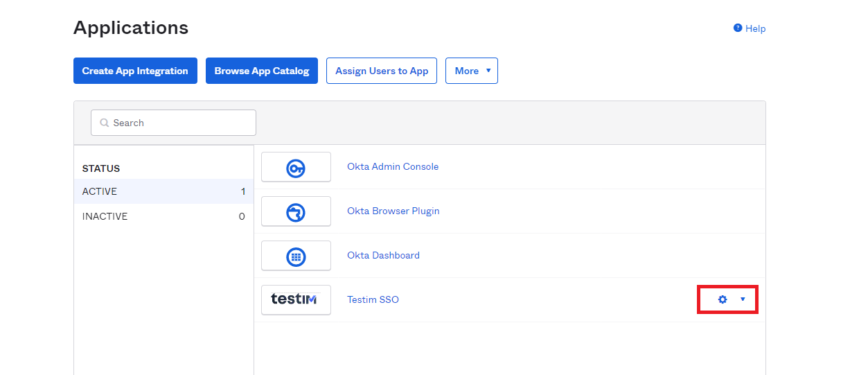The image size is (868, 375).
Task: Click Create App Integration button
Action: (x=135, y=71)
